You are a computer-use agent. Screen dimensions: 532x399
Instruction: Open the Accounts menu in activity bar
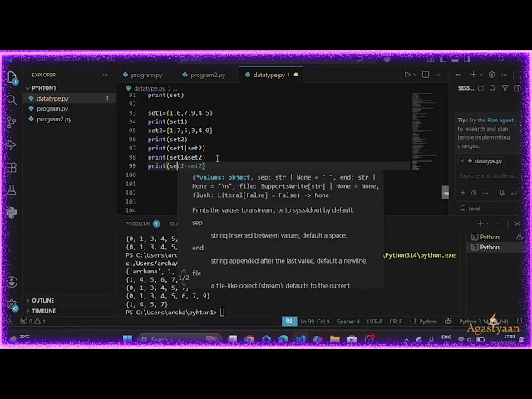pyautogui.click(x=12, y=282)
